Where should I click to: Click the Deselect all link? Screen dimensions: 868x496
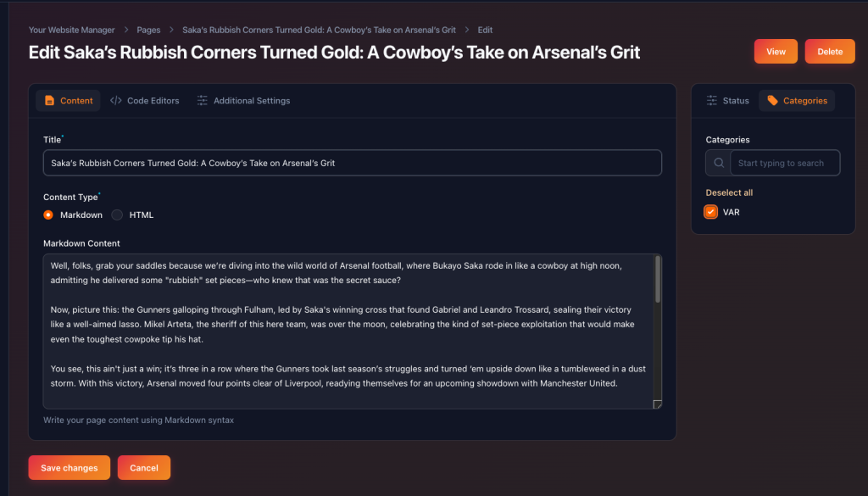coord(729,192)
